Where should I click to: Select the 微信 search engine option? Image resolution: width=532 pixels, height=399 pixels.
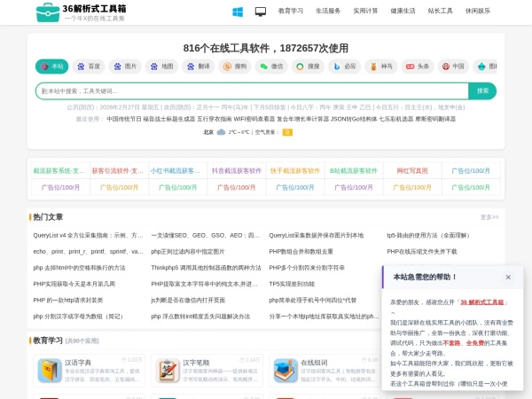pos(270,66)
